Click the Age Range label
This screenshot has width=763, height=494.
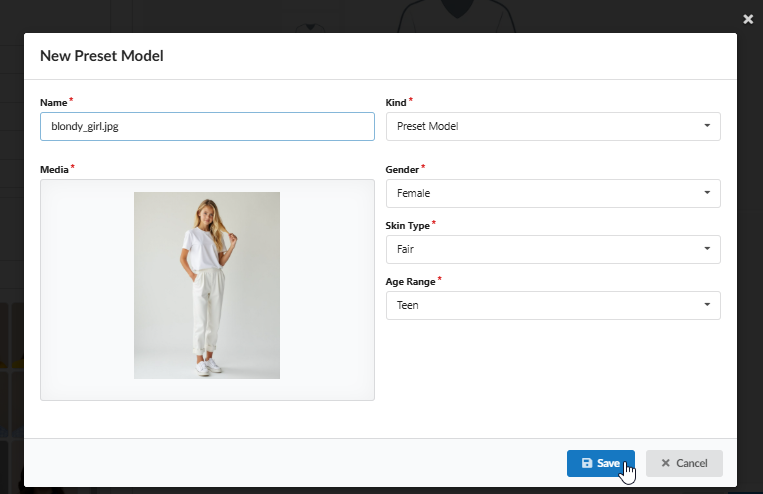410,282
